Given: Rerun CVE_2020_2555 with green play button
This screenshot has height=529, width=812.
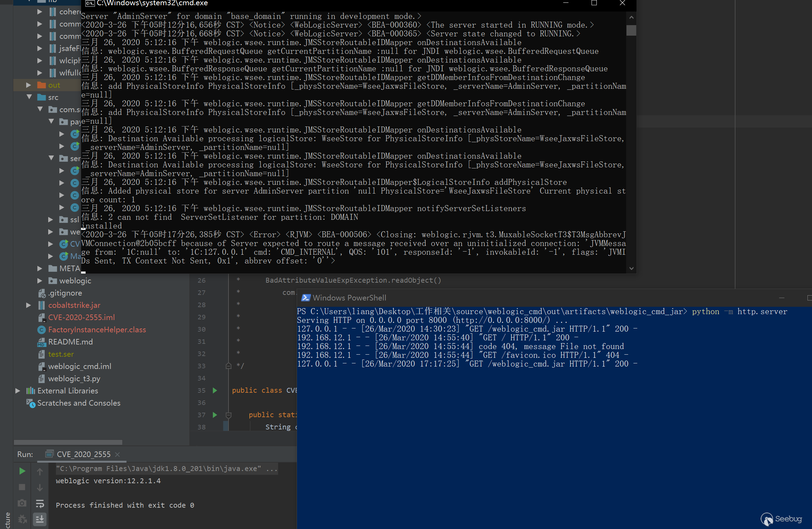Looking at the screenshot, I should (22, 471).
